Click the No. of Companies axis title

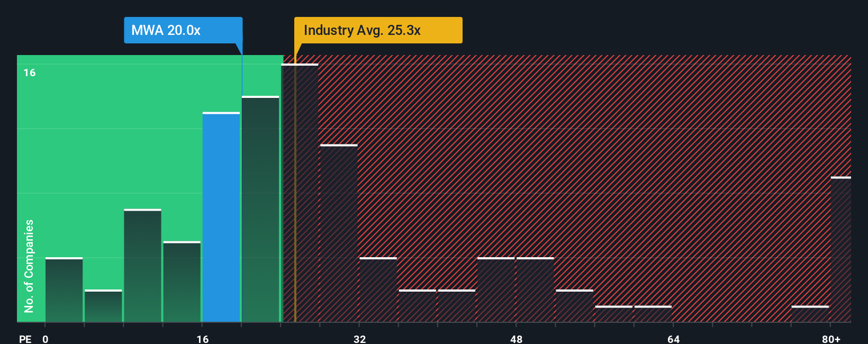[29, 266]
